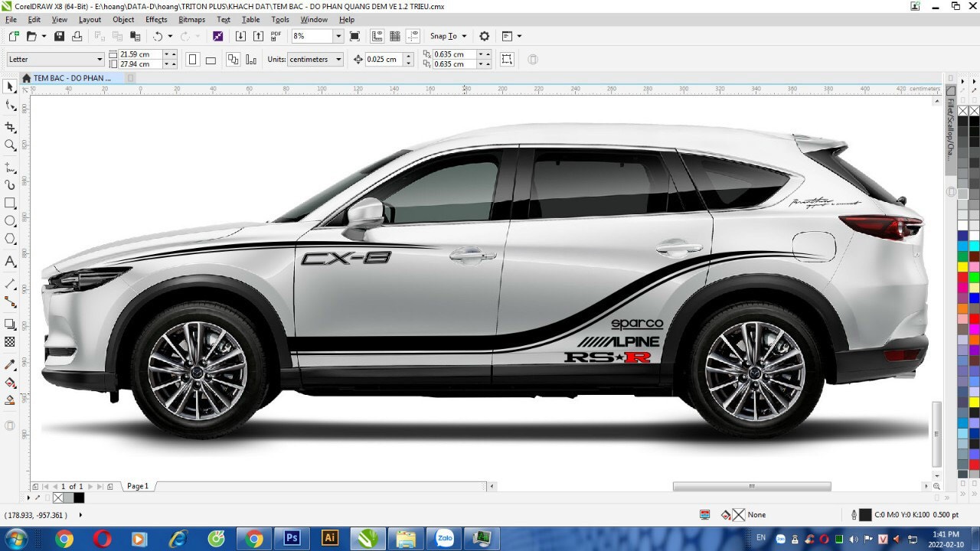Image resolution: width=980 pixels, height=551 pixels.
Task: Select the Parallel Dimension tool
Action: click(10, 284)
